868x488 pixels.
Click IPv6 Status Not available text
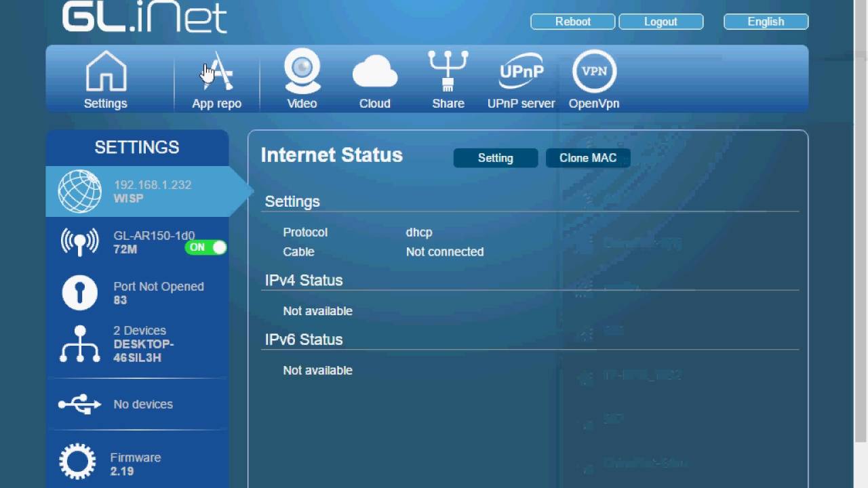point(317,370)
